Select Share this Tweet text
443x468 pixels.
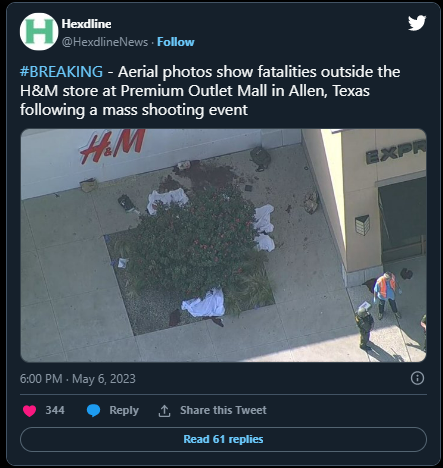[223, 410]
